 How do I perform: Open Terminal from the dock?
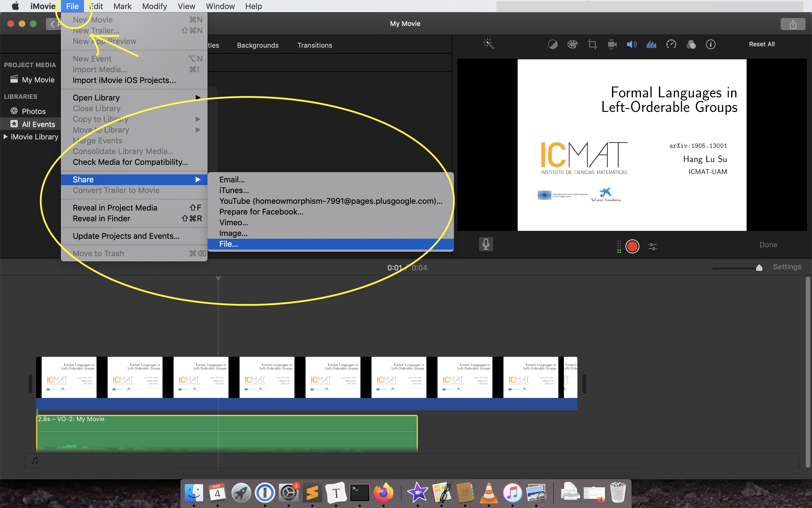tap(359, 492)
